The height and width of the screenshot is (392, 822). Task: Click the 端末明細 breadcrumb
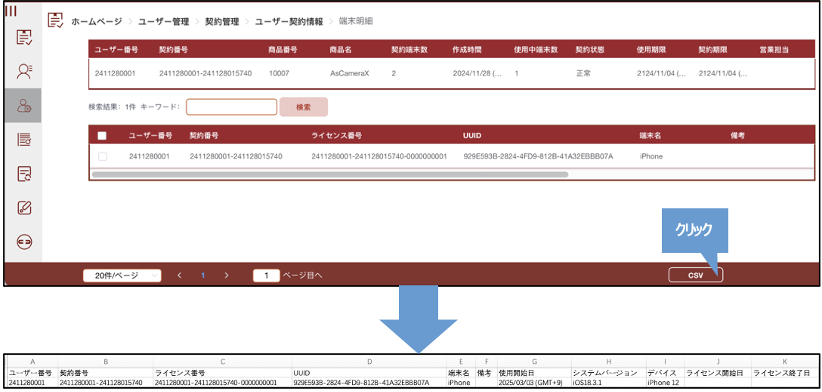tap(356, 21)
